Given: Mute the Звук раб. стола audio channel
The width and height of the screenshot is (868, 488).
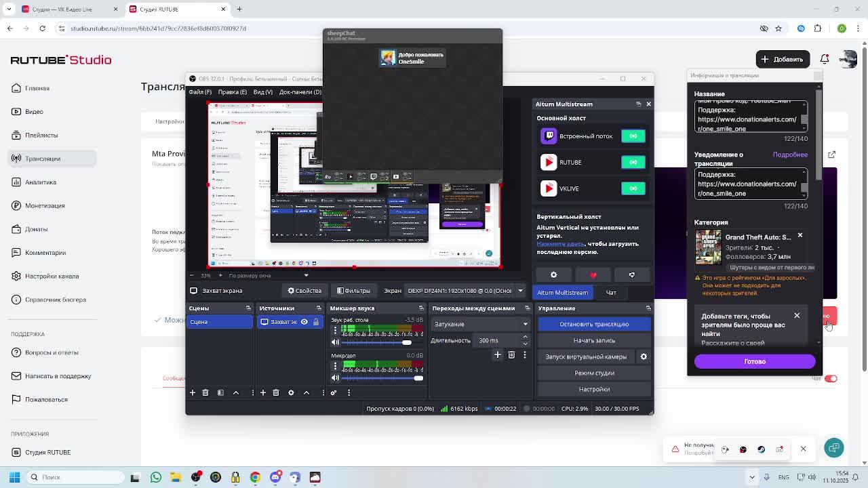Looking at the screenshot, I should pos(335,342).
